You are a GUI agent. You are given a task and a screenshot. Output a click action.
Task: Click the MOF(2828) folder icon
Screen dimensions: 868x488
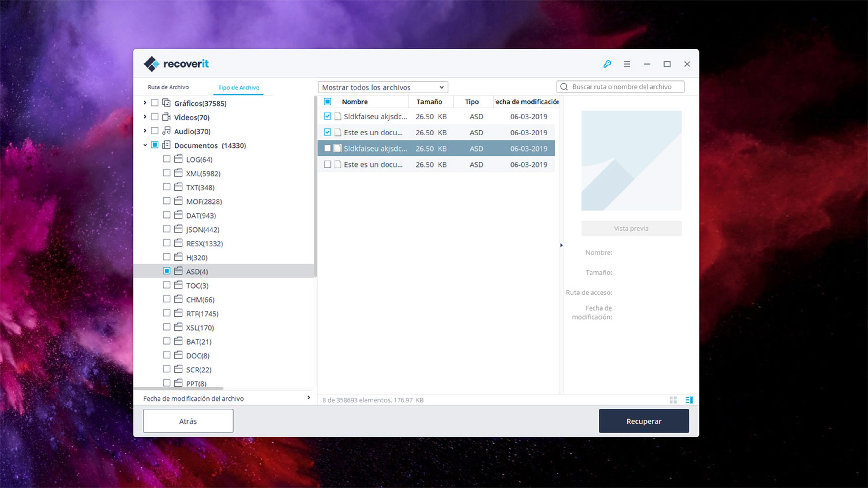point(178,201)
